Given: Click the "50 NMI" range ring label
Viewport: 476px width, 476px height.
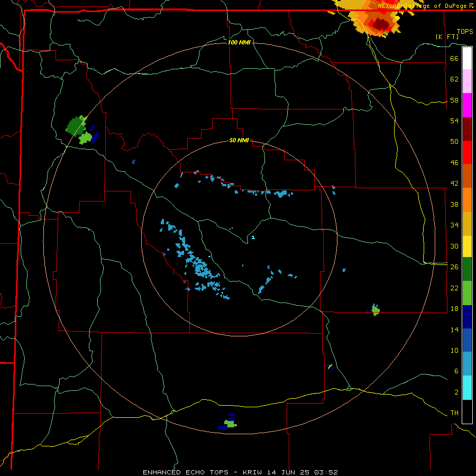Looking at the screenshot, I should click(239, 140).
